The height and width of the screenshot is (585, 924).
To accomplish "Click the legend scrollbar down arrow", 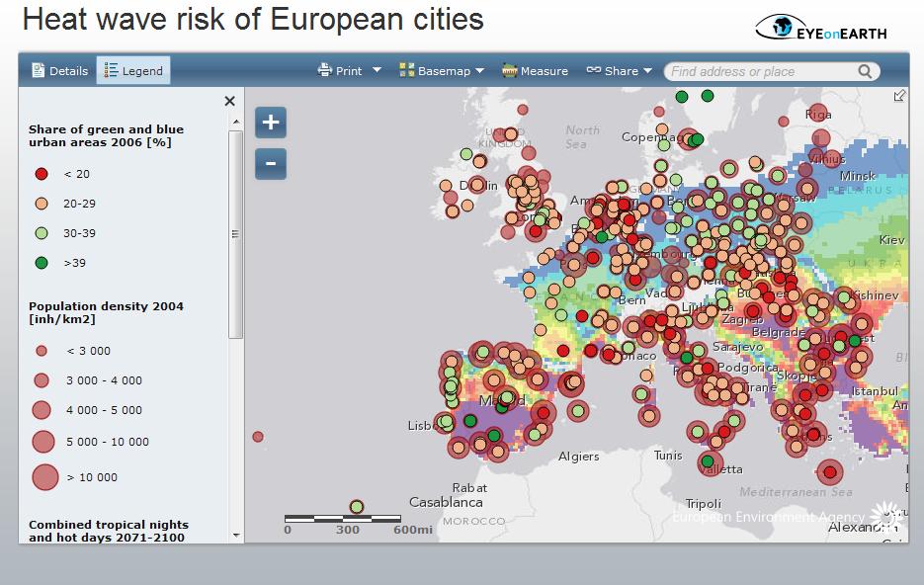I will [236, 535].
